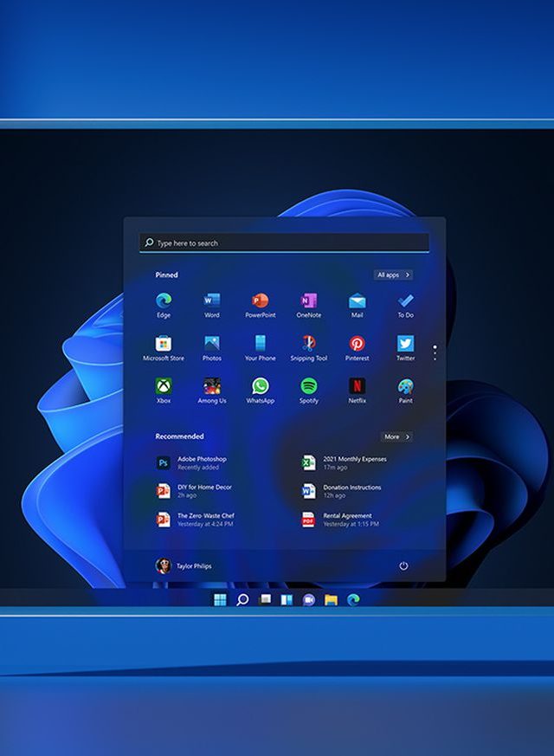
Task: Expand the All apps list
Action: click(x=393, y=275)
